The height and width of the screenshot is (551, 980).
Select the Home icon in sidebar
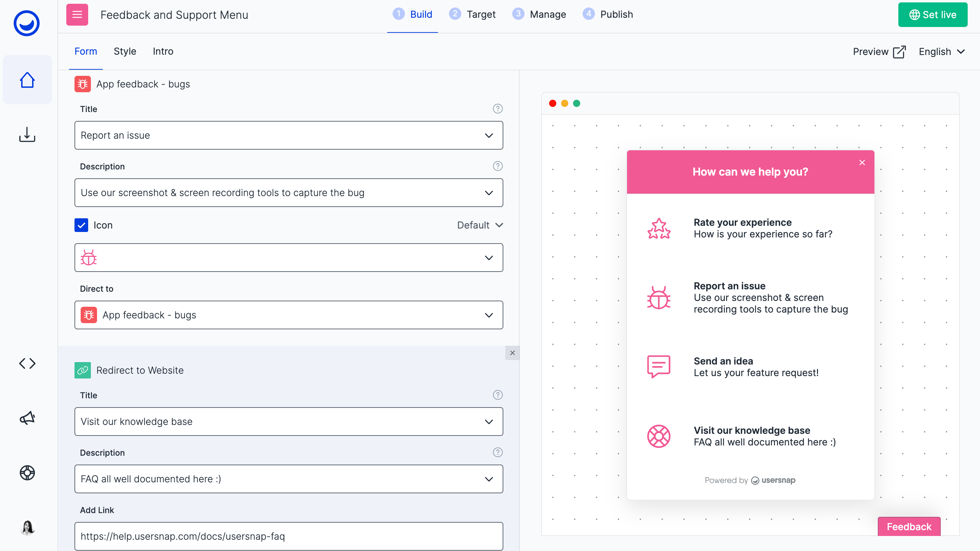tap(27, 80)
